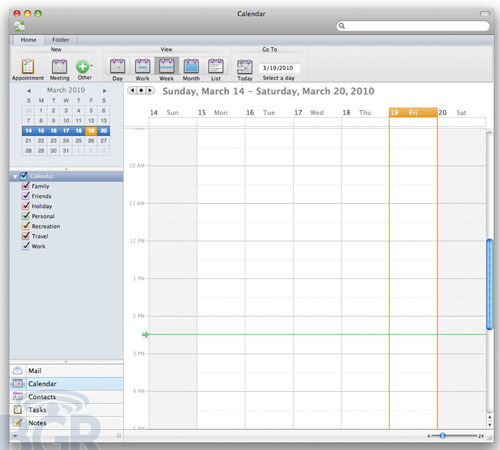500x450 pixels.
Task: Select the 20 Sat column header
Action: tap(461, 112)
